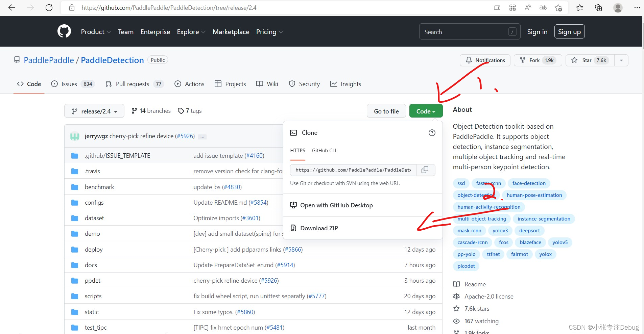
Task: Fork the repository with the Fork button
Action: (538, 60)
